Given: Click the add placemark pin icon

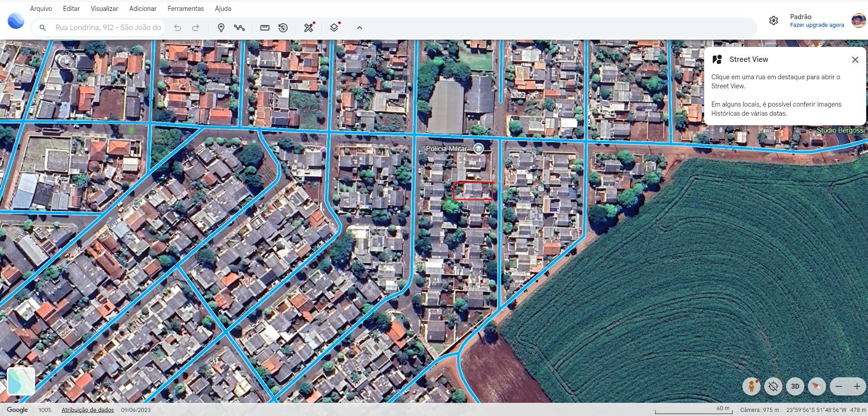Looking at the screenshot, I should (221, 28).
